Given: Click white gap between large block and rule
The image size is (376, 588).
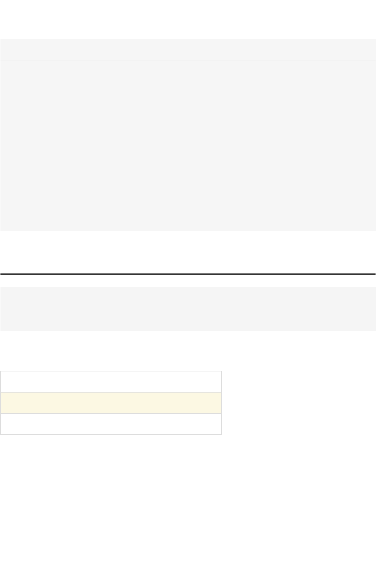Looking at the screenshot, I should tap(188, 251).
